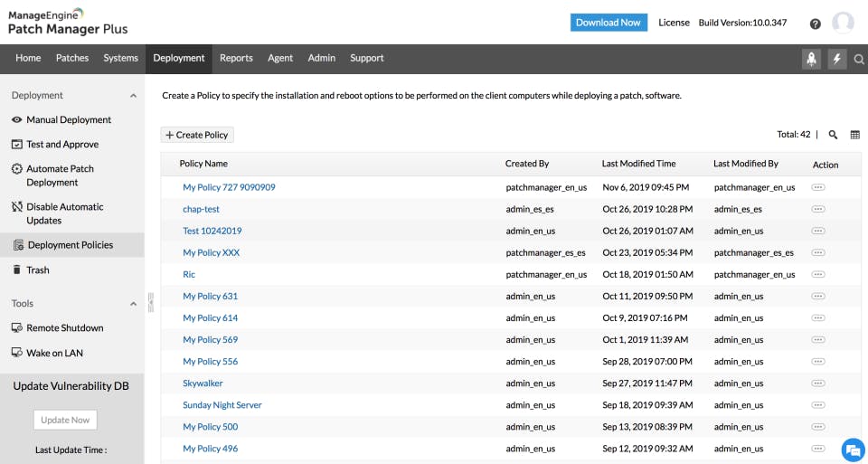Screen dimensions: 868x464
Task: Click the lightning bolt quick links icon
Action: [837, 59]
